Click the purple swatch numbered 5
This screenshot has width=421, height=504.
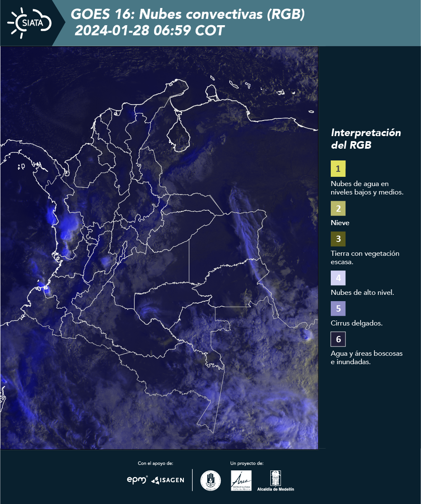coord(338,309)
